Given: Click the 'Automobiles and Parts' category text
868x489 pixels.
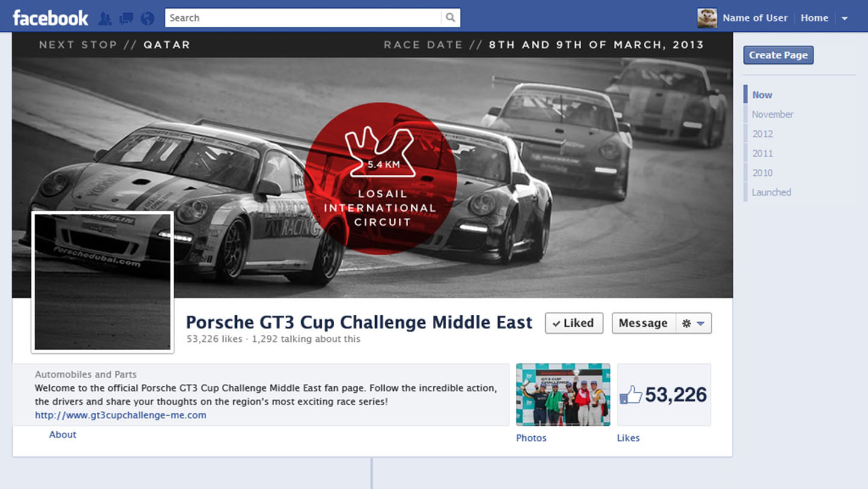Looking at the screenshot, I should click(85, 374).
